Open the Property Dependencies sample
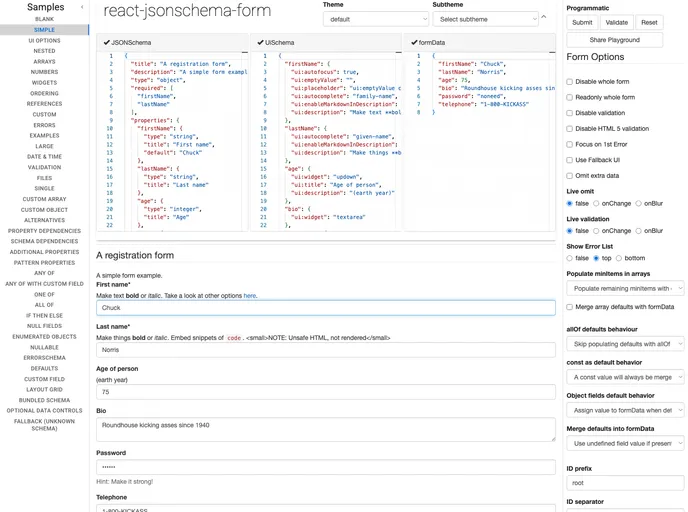Screen dimensions: 688x512 pos(44,231)
